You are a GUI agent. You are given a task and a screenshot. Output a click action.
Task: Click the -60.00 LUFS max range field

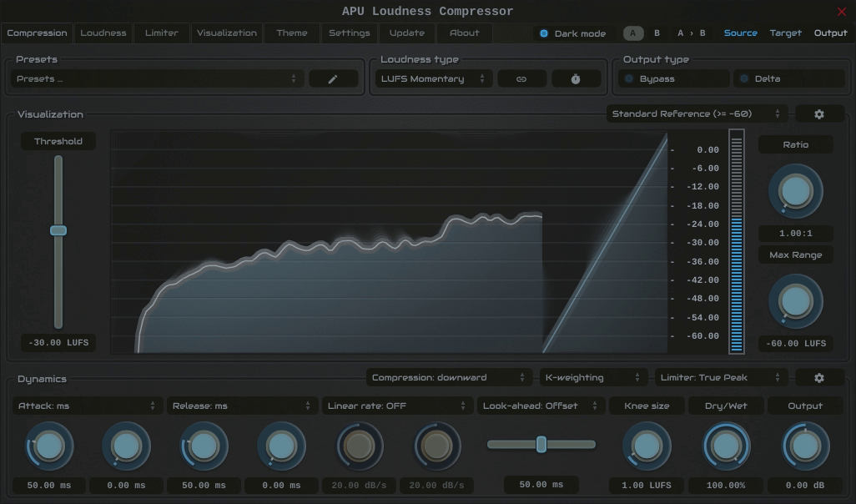[x=795, y=344]
